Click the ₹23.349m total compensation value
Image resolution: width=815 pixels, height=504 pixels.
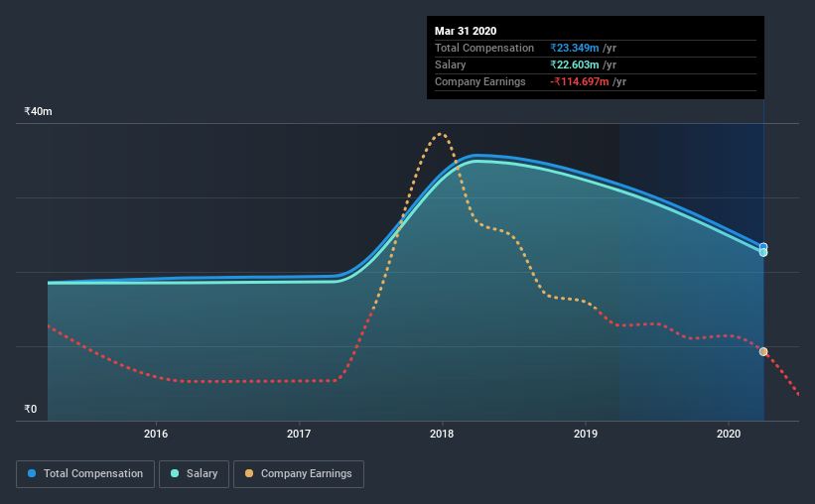(575, 48)
